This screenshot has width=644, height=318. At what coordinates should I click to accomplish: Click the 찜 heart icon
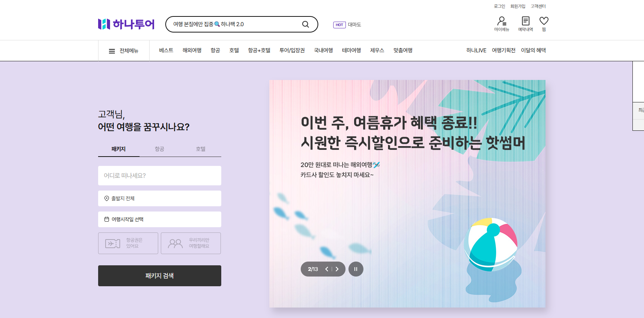click(544, 21)
